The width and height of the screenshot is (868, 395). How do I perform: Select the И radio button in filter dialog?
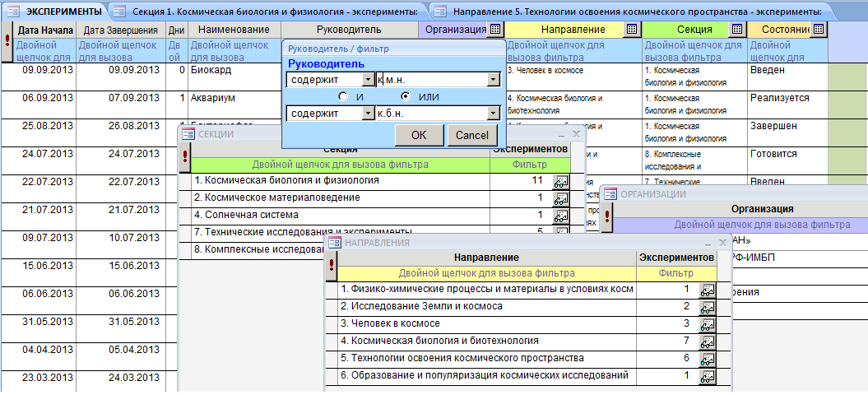[343, 97]
